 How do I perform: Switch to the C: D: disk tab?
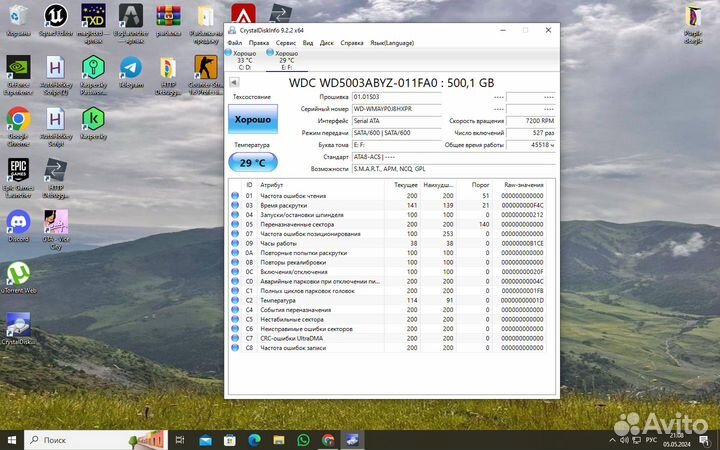[245, 60]
